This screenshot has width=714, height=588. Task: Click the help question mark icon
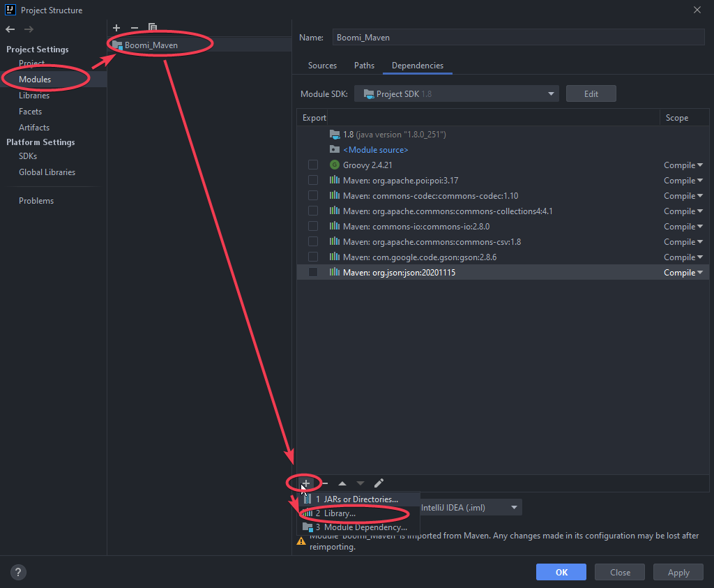click(x=18, y=573)
